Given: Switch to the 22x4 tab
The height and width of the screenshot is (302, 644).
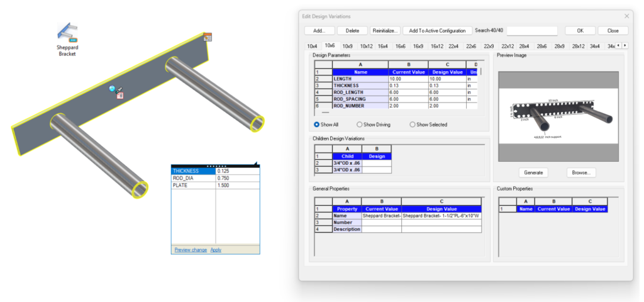Looking at the screenshot, I should click(453, 47).
